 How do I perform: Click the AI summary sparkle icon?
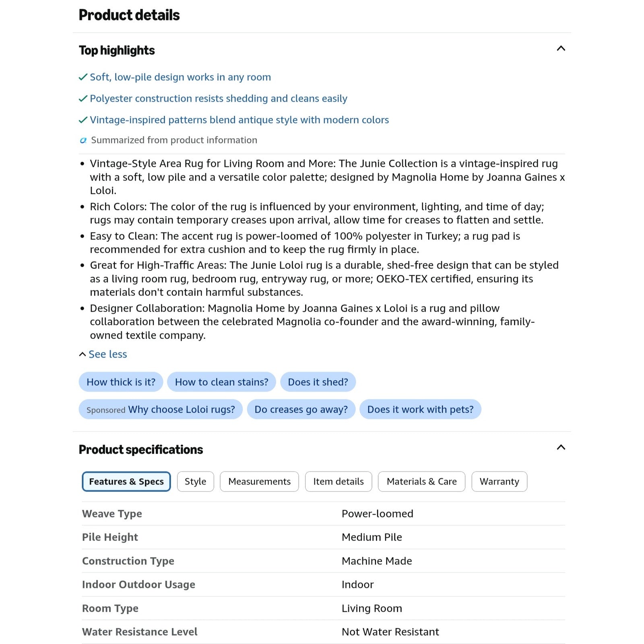(83, 140)
